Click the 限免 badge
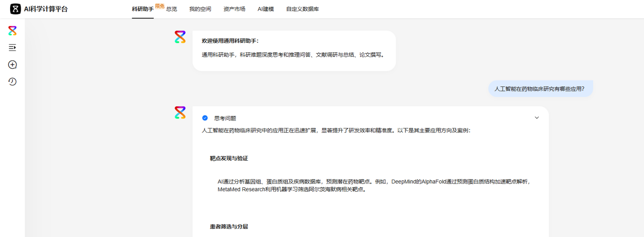 (x=159, y=6)
